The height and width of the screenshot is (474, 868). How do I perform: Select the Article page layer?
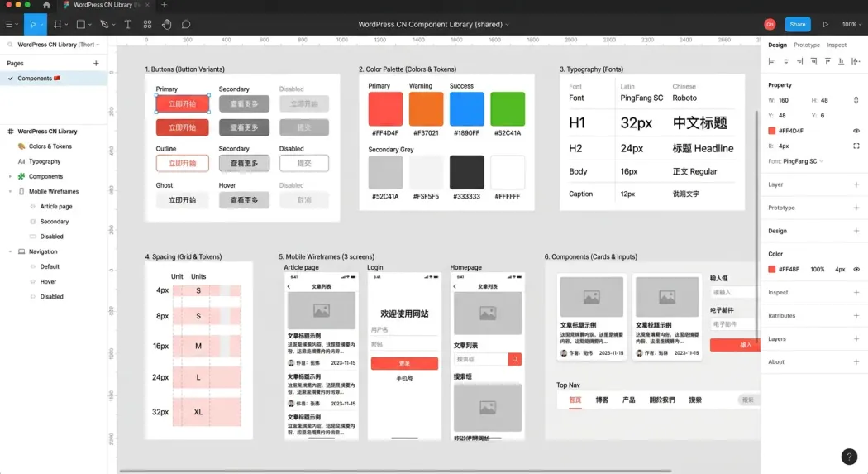[x=56, y=207]
